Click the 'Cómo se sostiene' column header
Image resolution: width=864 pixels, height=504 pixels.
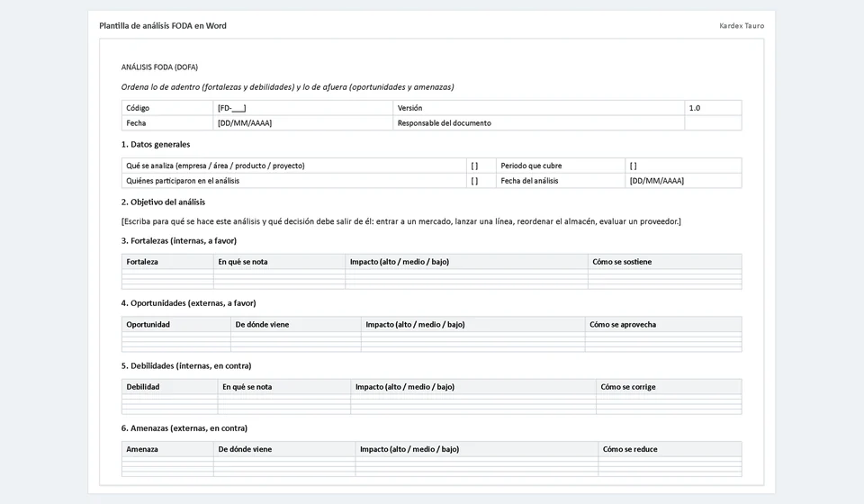point(665,262)
